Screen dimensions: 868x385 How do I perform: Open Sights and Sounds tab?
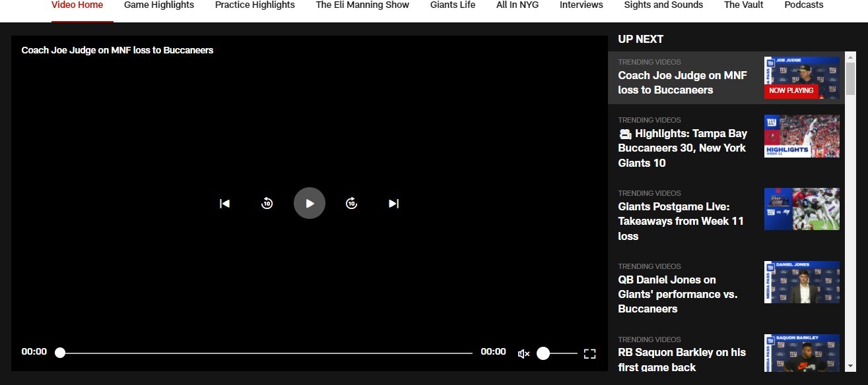click(663, 5)
